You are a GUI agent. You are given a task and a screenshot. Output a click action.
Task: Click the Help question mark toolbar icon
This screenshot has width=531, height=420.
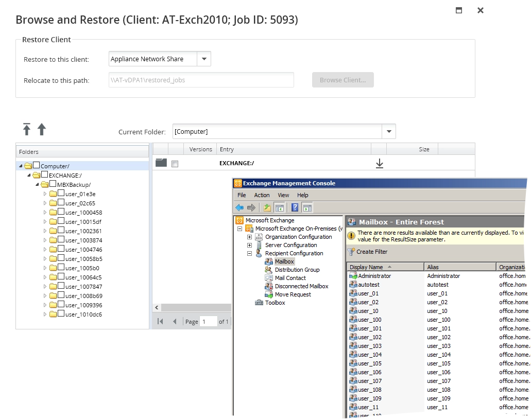295,207
